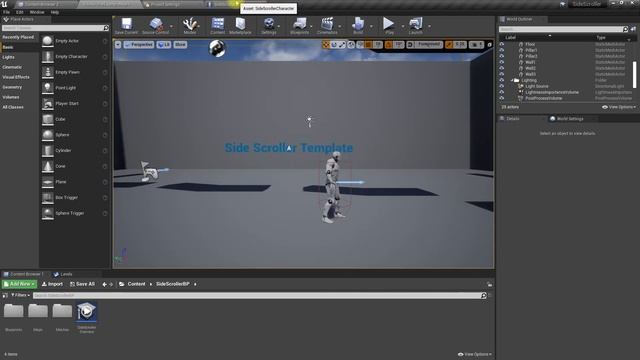
Task: Open the Help menu
Action: (x=55, y=12)
